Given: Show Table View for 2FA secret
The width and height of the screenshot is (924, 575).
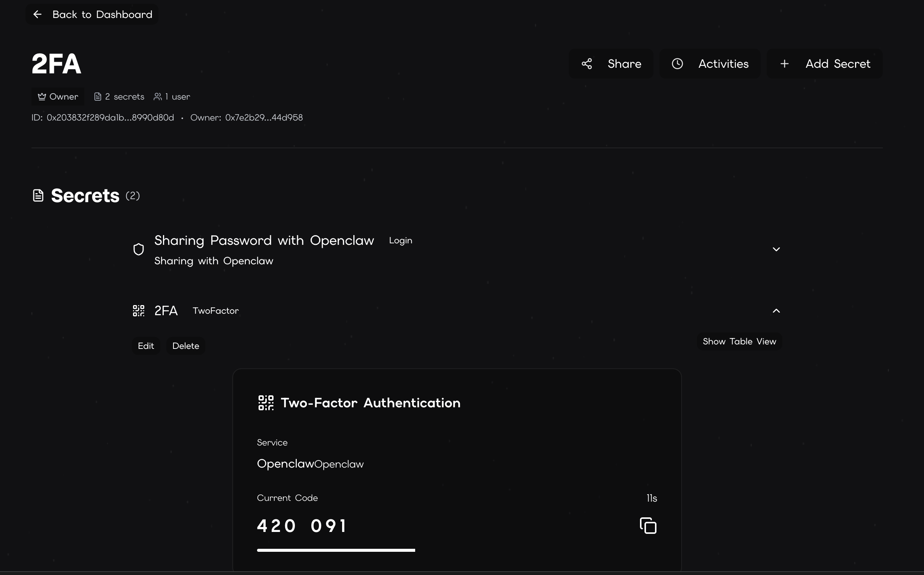Looking at the screenshot, I should tap(739, 341).
